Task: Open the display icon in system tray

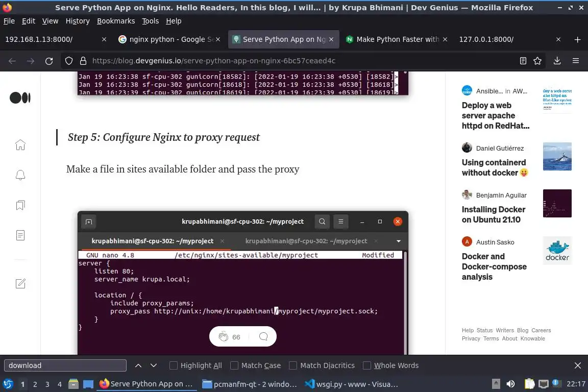Action: coord(543,384)
